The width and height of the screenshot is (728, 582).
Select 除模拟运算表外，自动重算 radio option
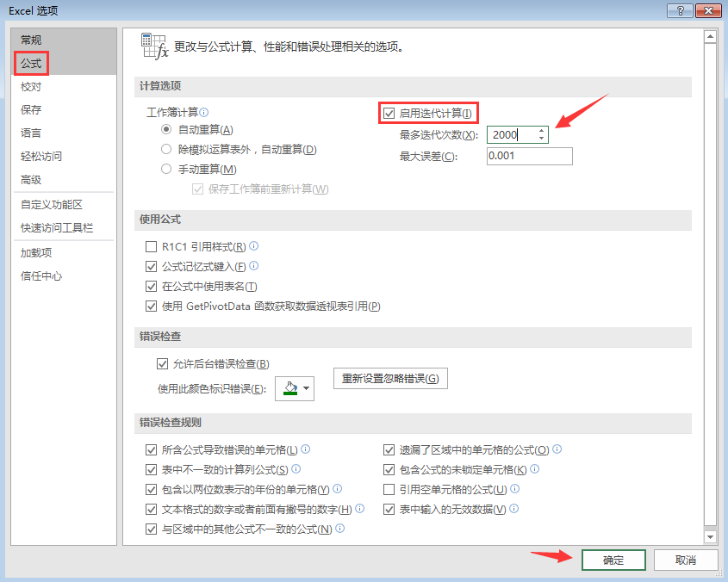click(x=166, y=150)
